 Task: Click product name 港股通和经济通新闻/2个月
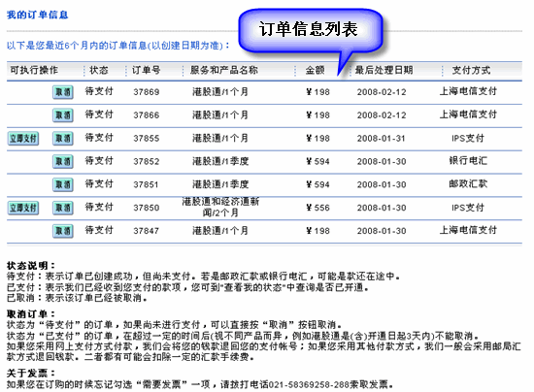click(220, 207)
